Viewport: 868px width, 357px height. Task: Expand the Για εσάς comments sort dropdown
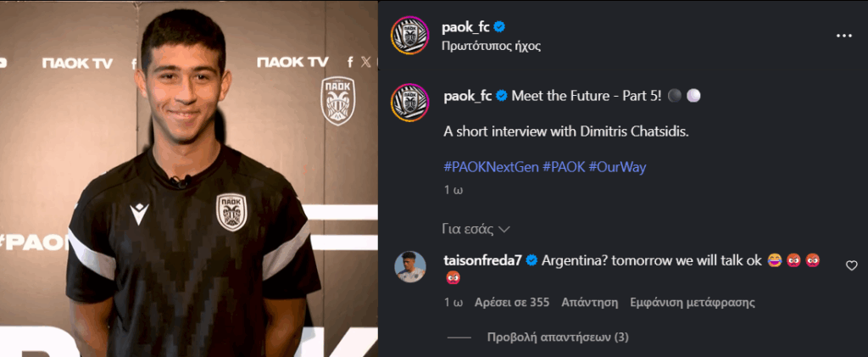pos(476,229)
